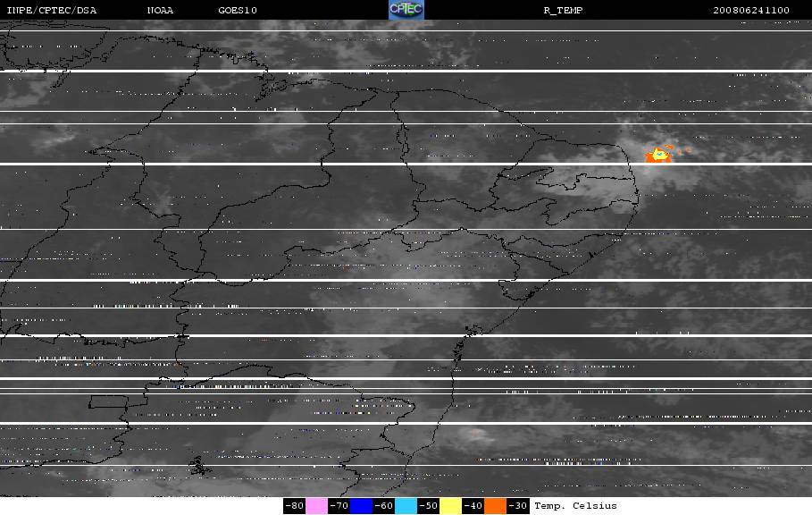Click the CPTEC logo in header
812x515 pixels.
point(406,10)
